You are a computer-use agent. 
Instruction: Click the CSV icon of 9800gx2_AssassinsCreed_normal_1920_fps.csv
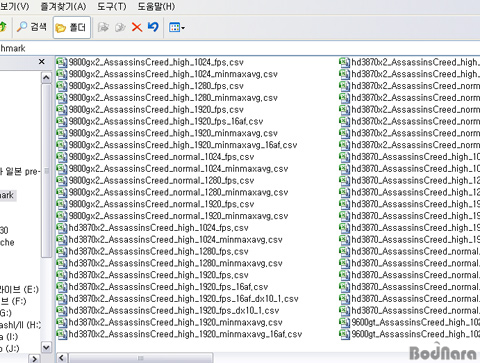(62, 204)
